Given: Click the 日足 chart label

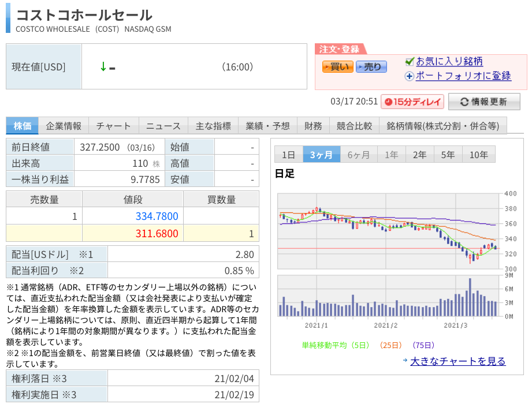Looking at the screenshot, I should coord(284,174).
